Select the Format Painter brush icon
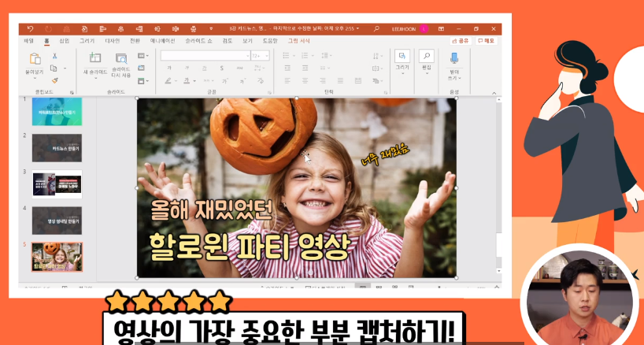The image size is (644, 345). 54,80
